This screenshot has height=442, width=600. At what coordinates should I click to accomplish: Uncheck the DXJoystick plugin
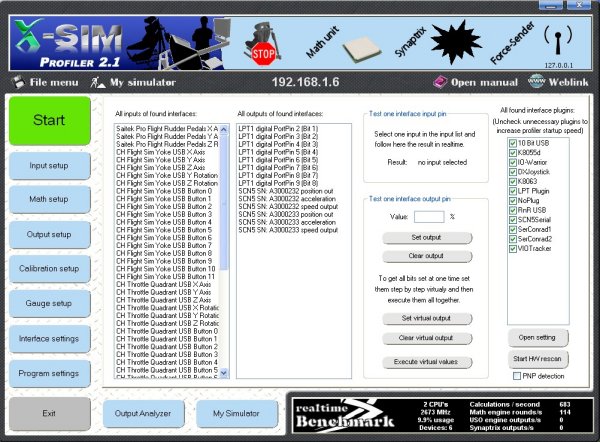point(513,172)
